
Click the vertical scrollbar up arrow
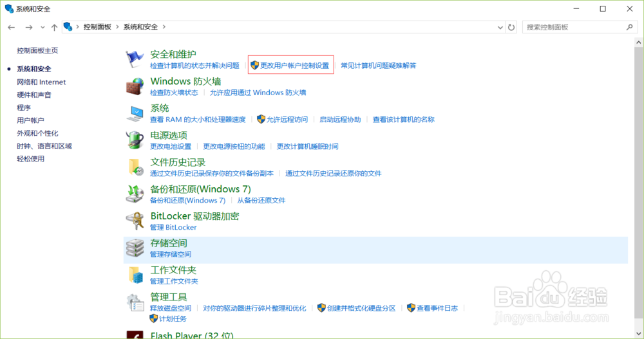tap(638, 42)
